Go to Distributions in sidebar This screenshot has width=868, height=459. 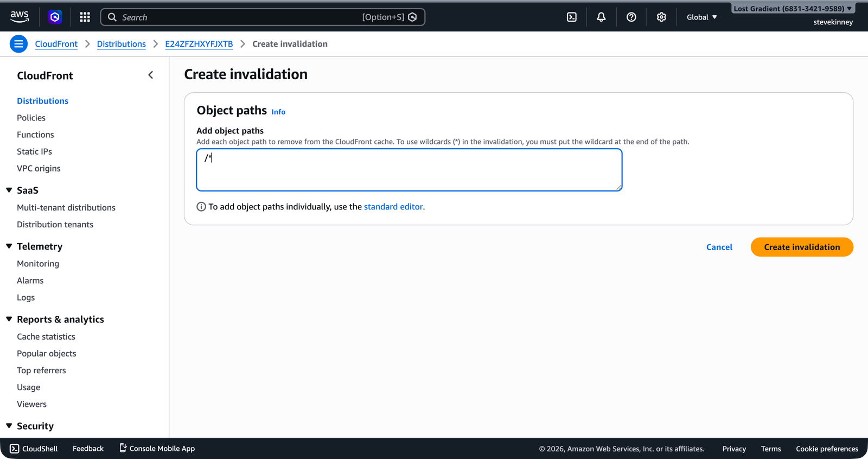pyautogui.click(x=42, y=101)
